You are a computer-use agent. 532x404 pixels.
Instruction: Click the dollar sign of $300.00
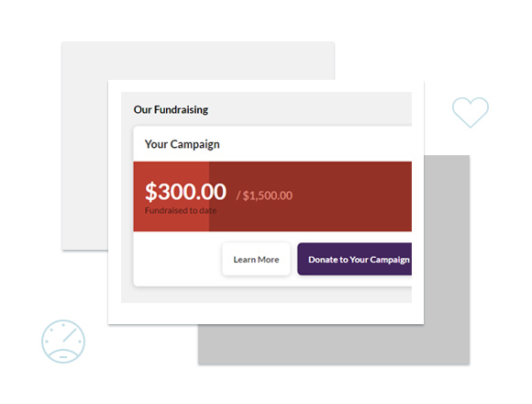coord(151,192)
